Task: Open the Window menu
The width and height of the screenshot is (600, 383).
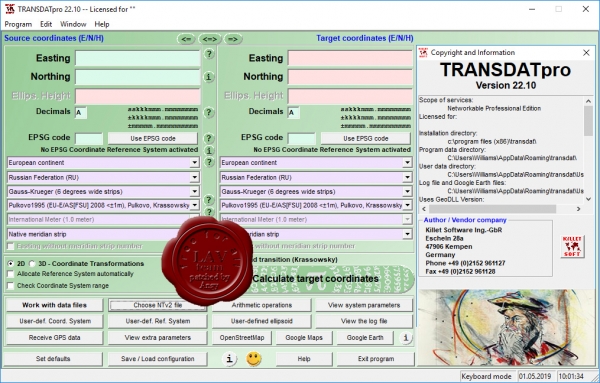Action: coord(73,24)
